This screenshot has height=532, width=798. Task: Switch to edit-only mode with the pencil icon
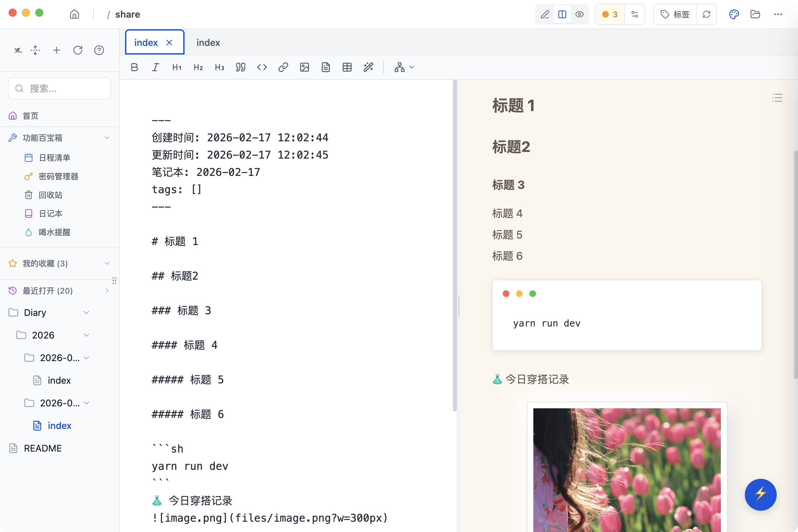(x=545, y=14)
